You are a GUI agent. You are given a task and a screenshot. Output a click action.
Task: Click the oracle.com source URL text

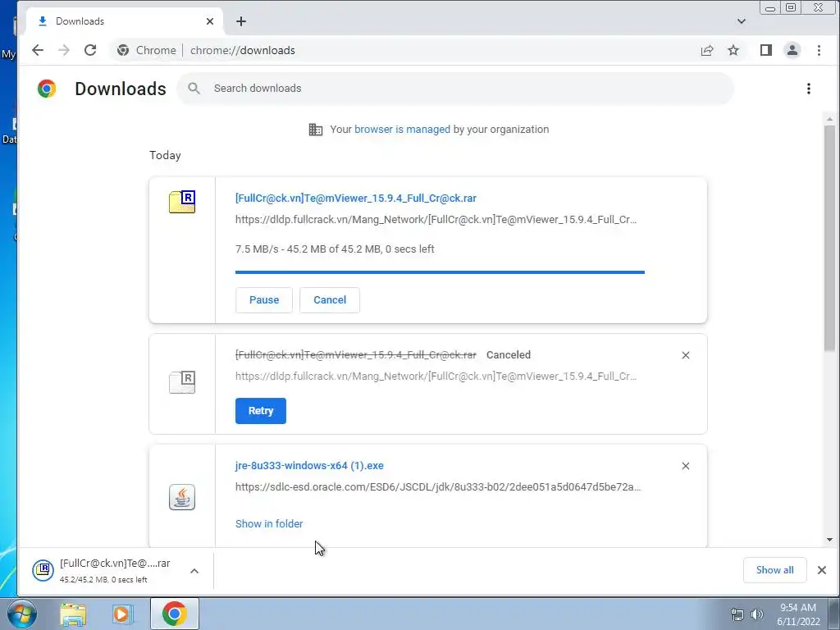438,487
